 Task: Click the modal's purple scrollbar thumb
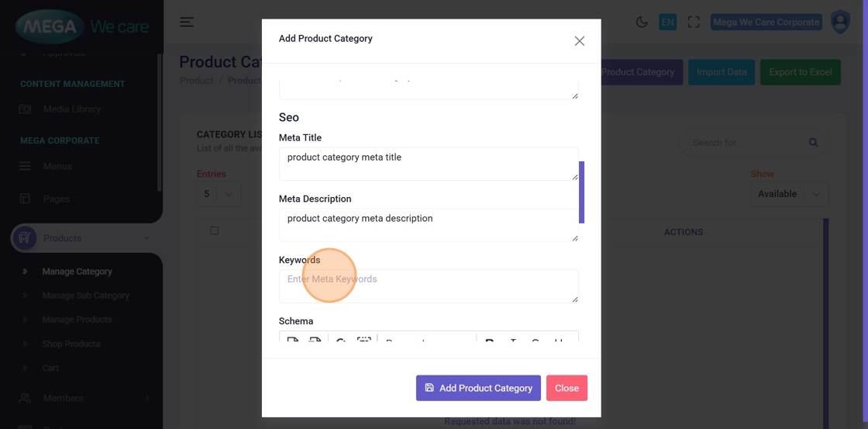(x=582, y=192)
